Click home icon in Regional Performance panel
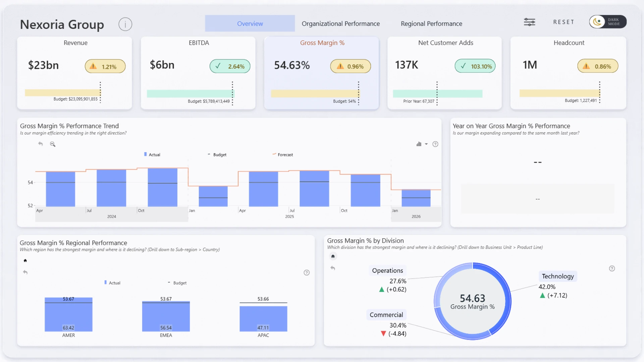The image size is (644, 362). tap(25, 260)
